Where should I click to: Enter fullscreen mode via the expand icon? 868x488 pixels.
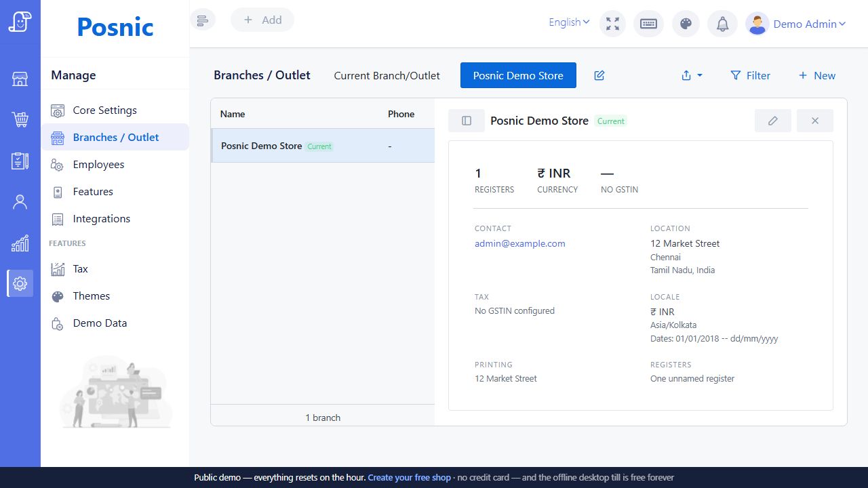(613, 24)
